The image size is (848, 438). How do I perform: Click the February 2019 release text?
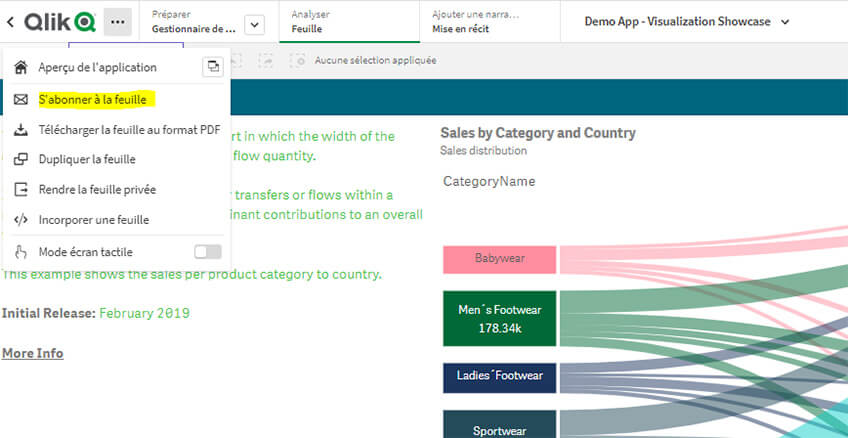tap(144, 313)
